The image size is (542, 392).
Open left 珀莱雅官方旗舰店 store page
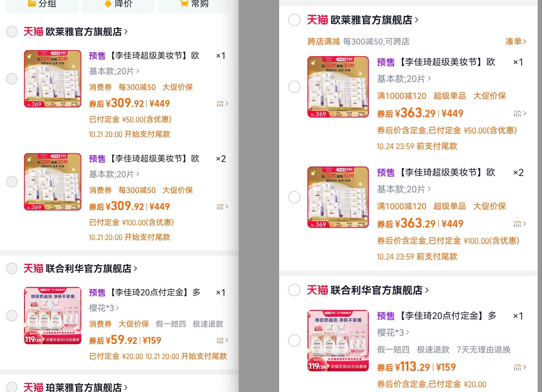pos(84,387)
